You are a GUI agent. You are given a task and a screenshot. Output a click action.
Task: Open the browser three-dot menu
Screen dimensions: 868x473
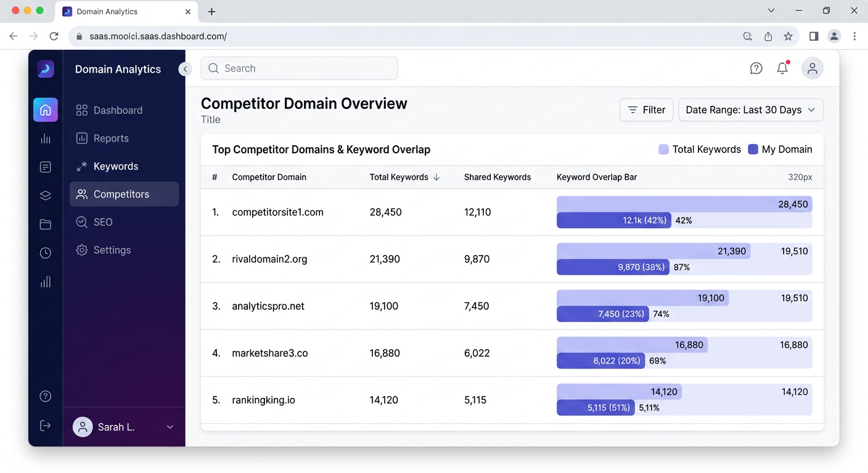tap(854, 36)
